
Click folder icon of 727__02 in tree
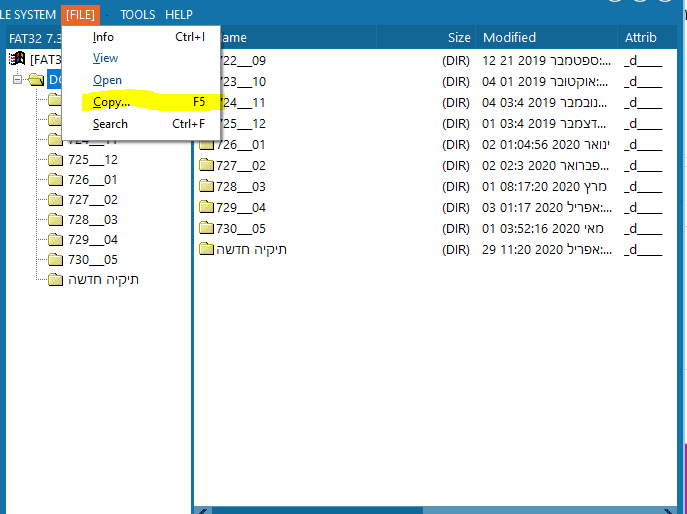[55, 200]
